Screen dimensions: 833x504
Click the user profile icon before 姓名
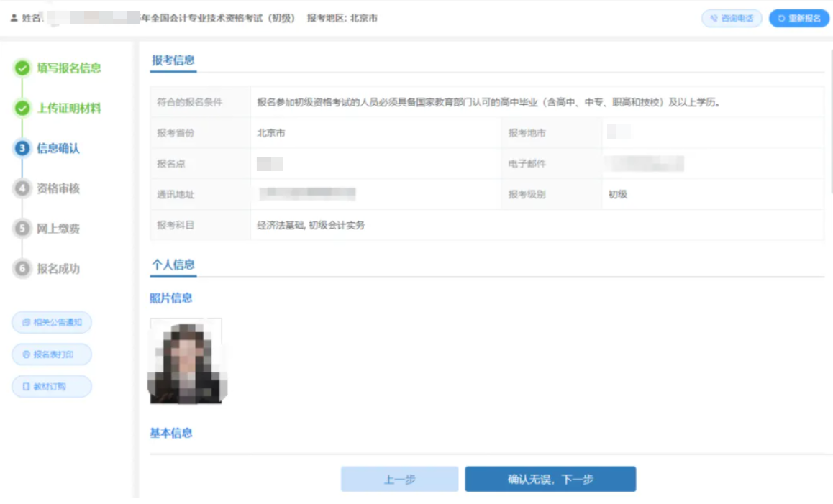[14, 19]
